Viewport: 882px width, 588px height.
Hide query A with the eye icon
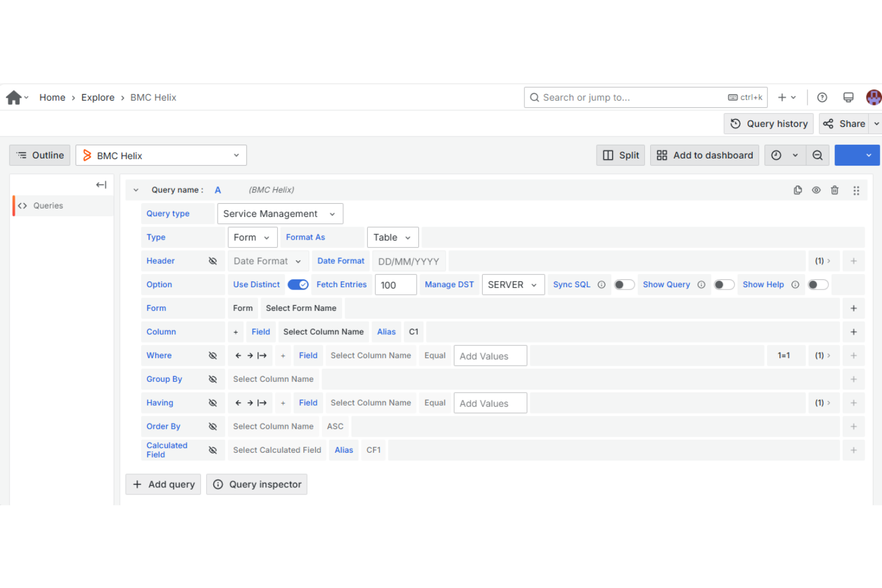(816, 189)
